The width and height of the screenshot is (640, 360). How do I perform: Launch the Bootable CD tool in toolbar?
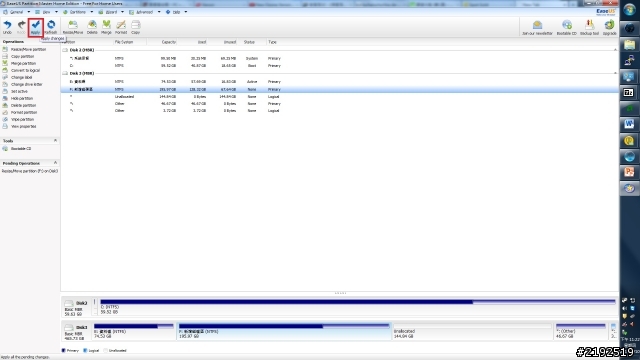[x=567, y=28]
